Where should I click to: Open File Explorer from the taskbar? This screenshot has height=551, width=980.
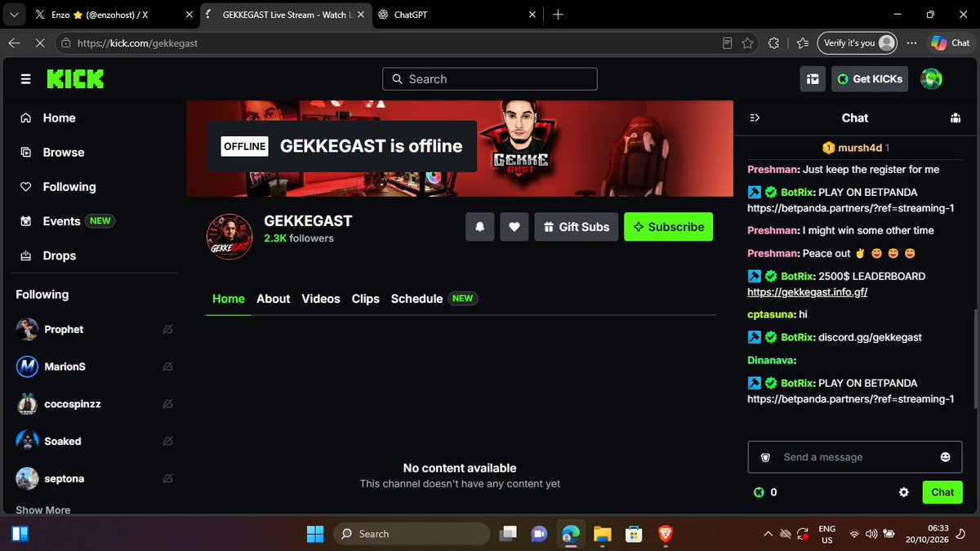pos(602,534)
